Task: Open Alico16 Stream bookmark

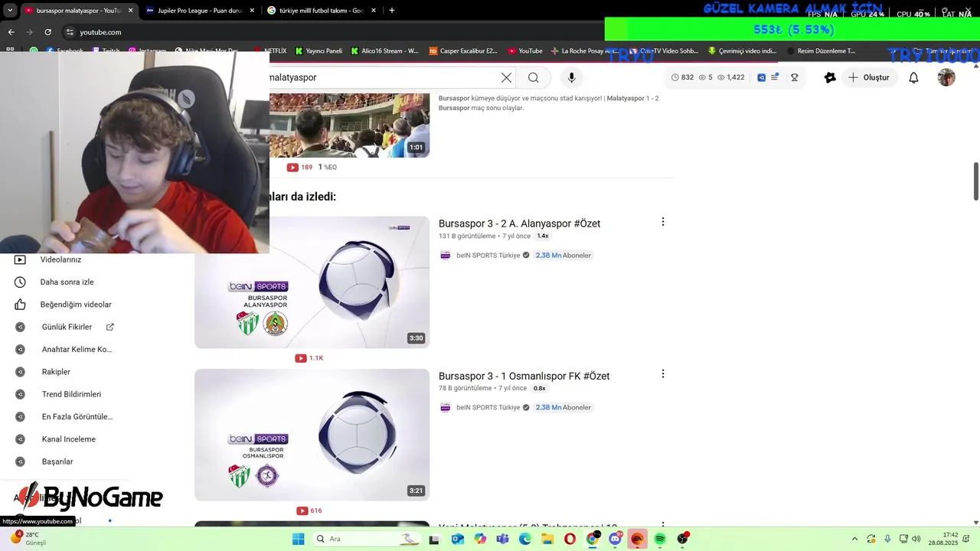Action: [385, 51]
